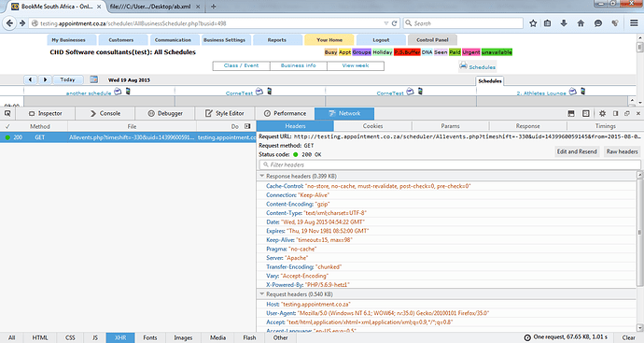Image resolution: width=644 pixels, height=343 pixels.
Task: Toggle the devtools split console icon
Action: tap(571, 113)
